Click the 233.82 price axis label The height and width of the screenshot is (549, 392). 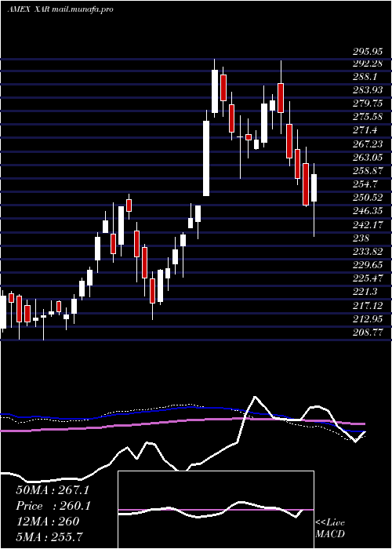click(x=367, y=252)
